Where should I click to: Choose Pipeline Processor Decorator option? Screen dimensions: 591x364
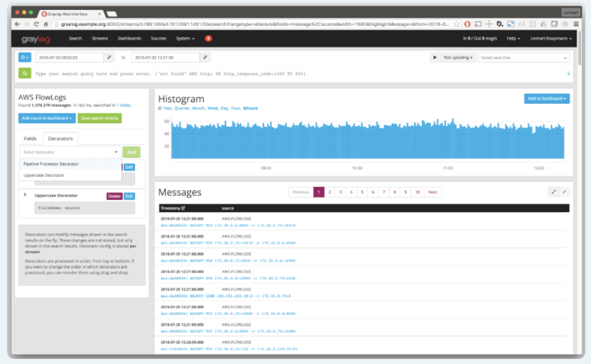pos(70,164)
